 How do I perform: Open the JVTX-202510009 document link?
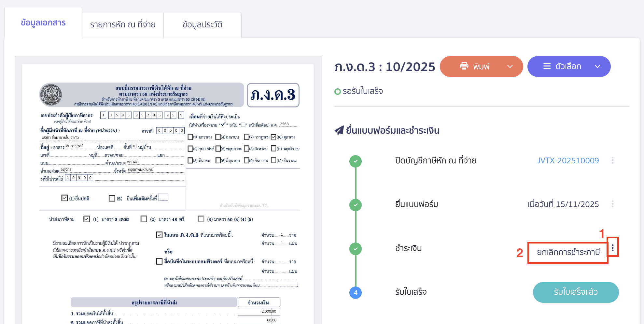pos(568,160)
